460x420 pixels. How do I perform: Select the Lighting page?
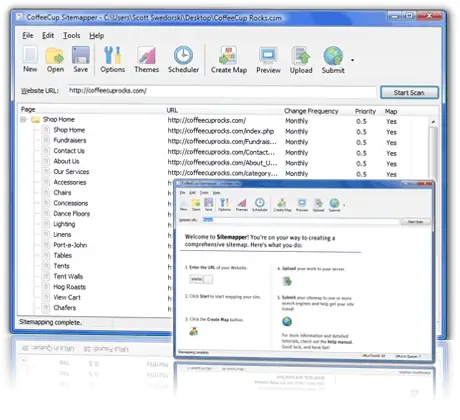click(64, 224)
